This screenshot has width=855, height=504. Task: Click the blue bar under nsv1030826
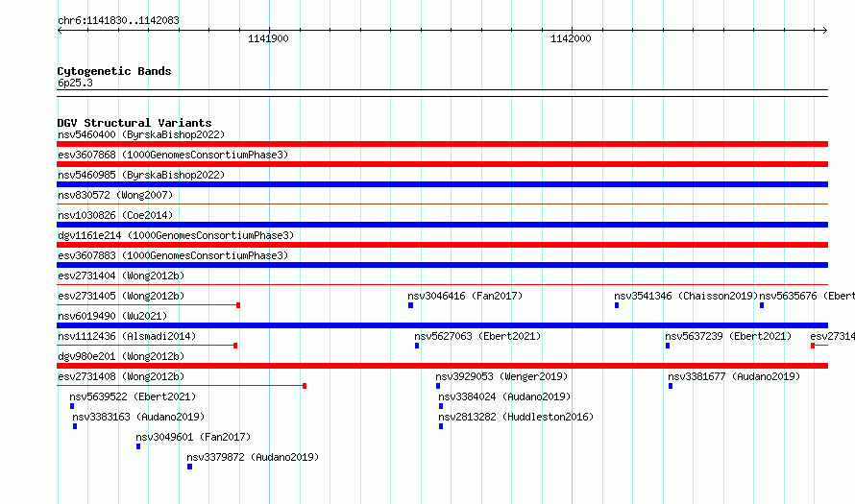(x=442, y=225)
